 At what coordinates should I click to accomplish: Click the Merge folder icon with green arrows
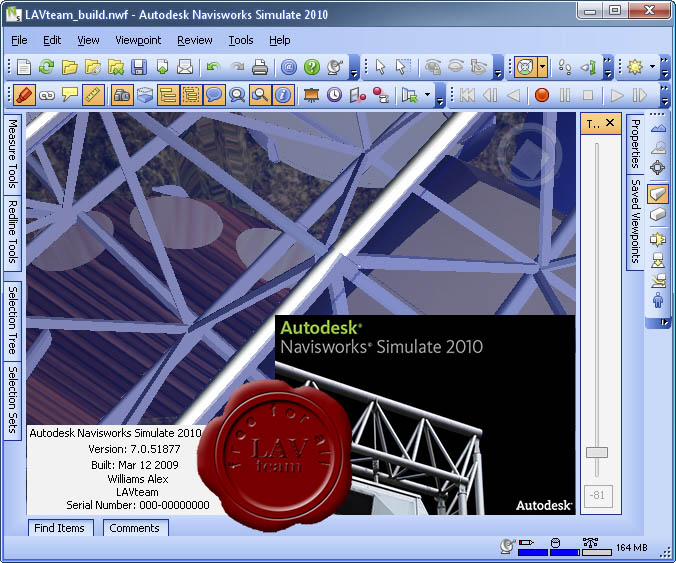click(116, 67)
